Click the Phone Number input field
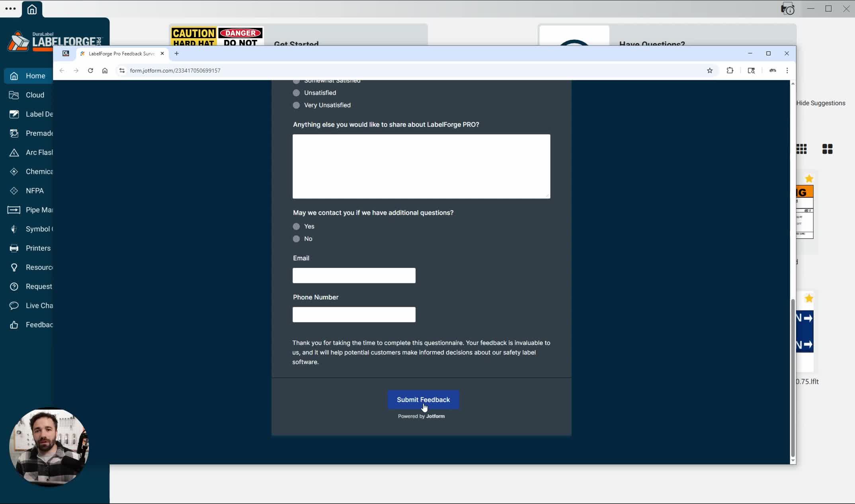Screen dimensions: 855x504 click(354, 315)
